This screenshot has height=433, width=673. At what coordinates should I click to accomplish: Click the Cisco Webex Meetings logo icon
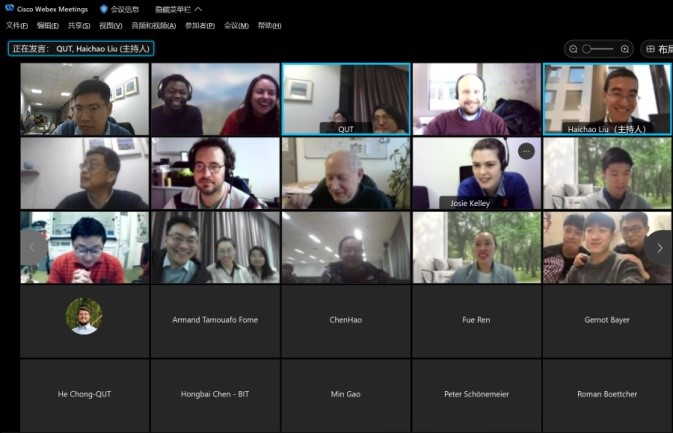pos(8,9)
